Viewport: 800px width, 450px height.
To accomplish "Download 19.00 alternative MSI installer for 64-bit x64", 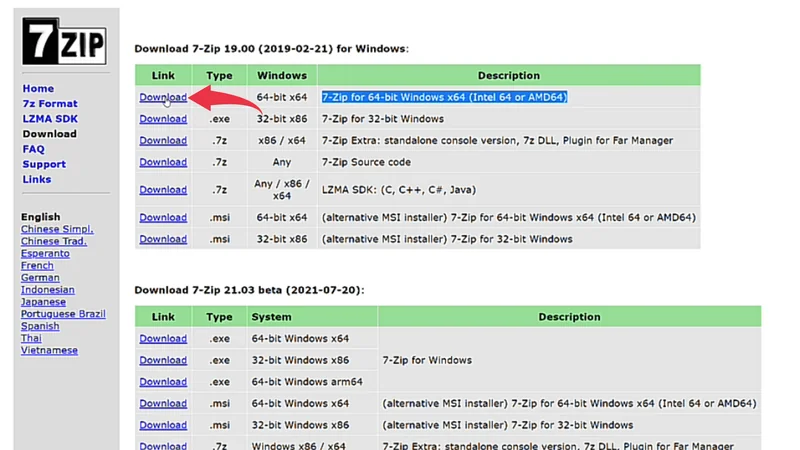I will click(x=163, y=217).
